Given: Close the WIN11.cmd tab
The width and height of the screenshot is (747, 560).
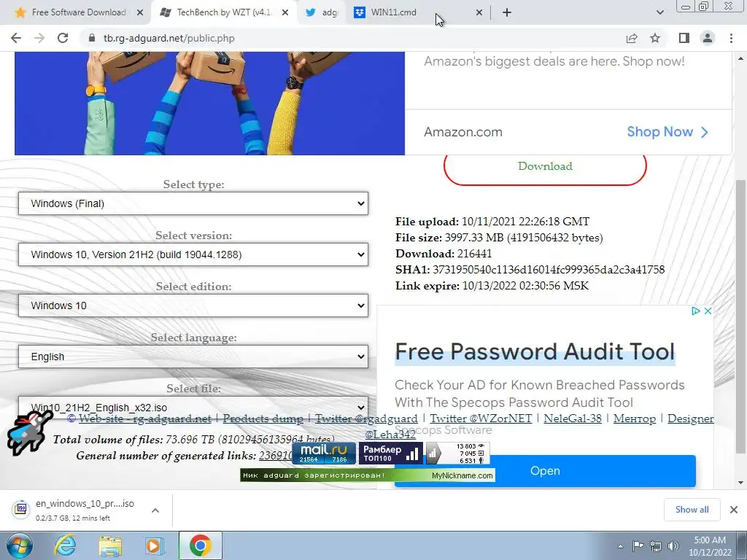Looking at the screenshot, I should (479, 12).
